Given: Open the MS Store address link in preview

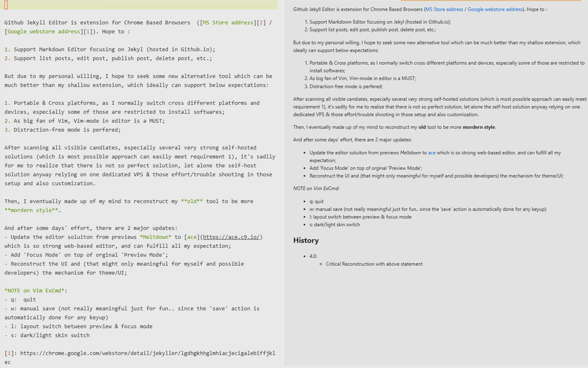Looking at the screenshot, I should (x=444, y=9).
